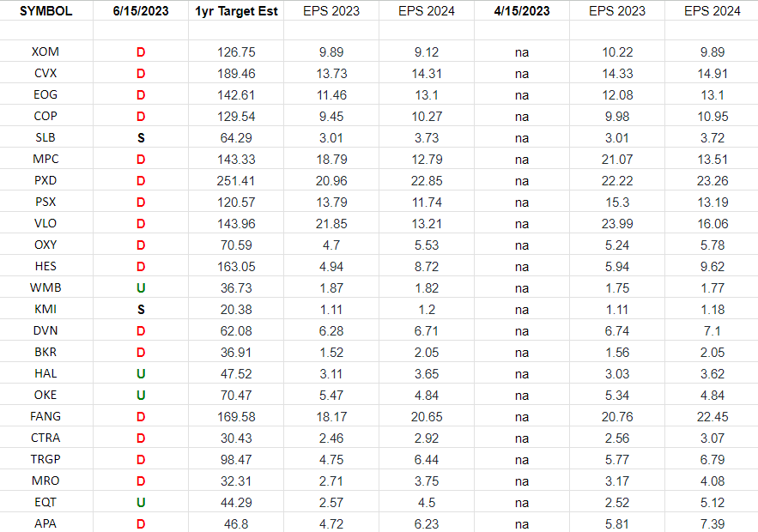Select the value 22.45 in FANG row

coord(713,416)
